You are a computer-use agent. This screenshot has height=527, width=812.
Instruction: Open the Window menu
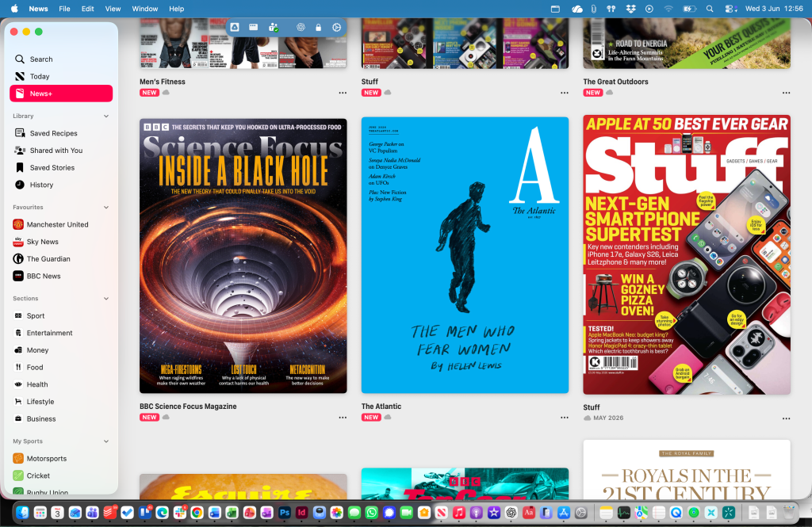click(x=145, y=9)
